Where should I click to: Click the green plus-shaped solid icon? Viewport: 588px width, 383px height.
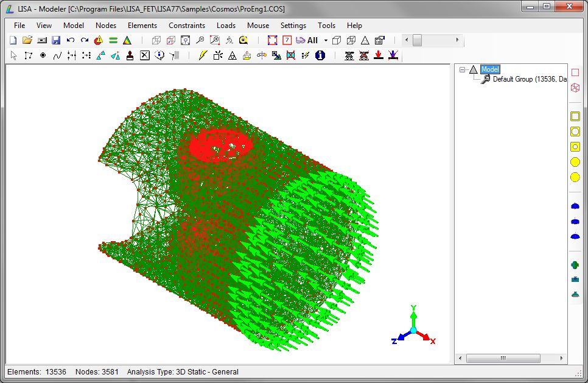click(x=575, y=265)
